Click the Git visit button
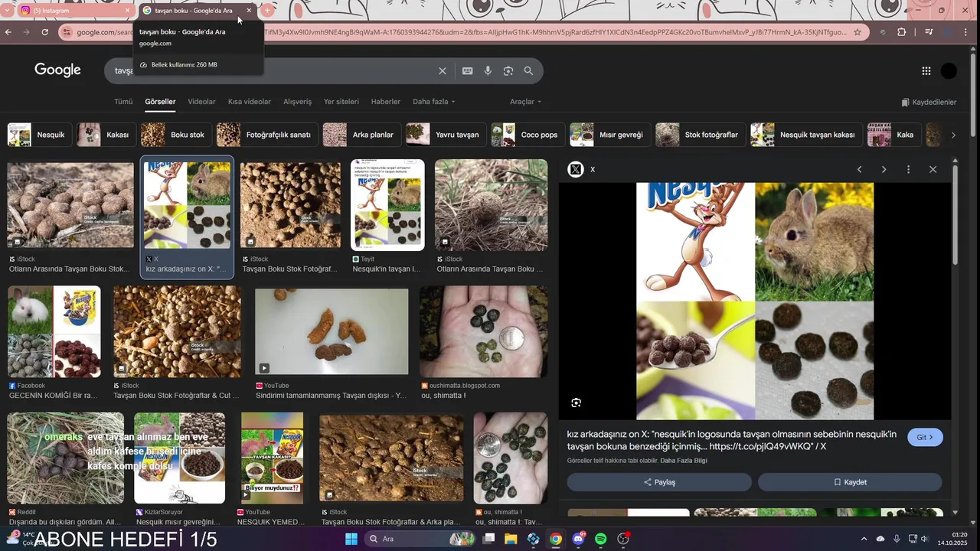Image resolution: width=980 pixels, height=551 pixels. pyautogui.click(x=925, y=438)
